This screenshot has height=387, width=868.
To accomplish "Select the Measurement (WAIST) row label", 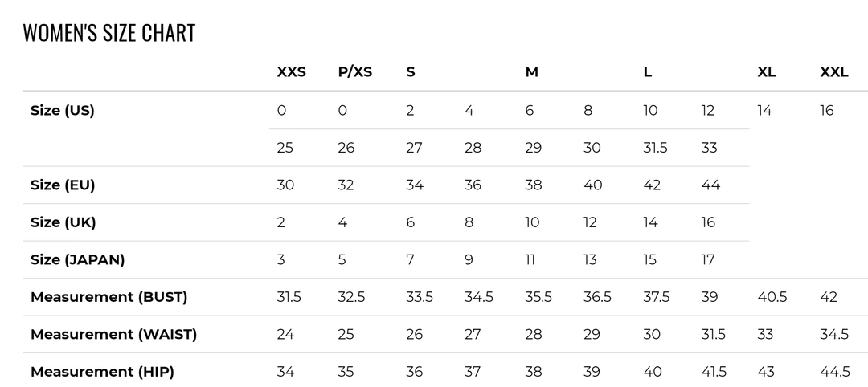I will 113,334.
